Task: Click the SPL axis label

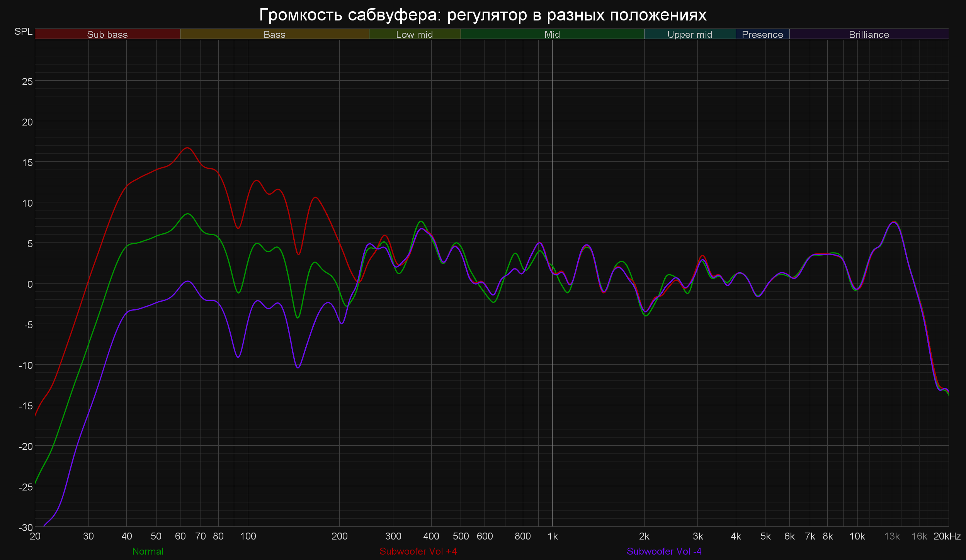Action: 23,32
